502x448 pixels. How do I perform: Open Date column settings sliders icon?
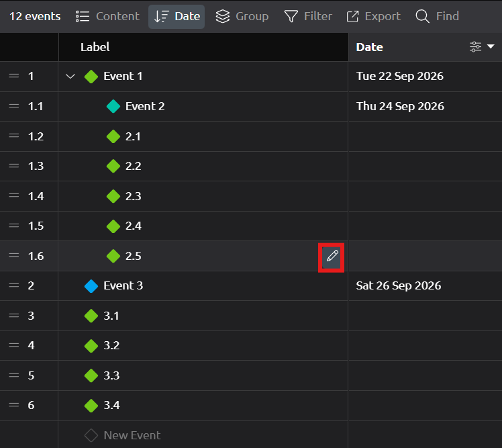tap(475, 47)
